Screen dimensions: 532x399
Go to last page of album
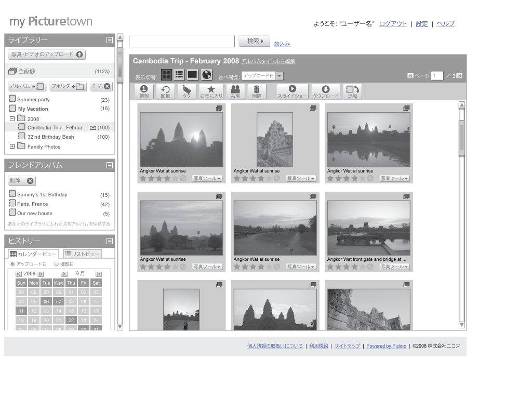[459, 76]
